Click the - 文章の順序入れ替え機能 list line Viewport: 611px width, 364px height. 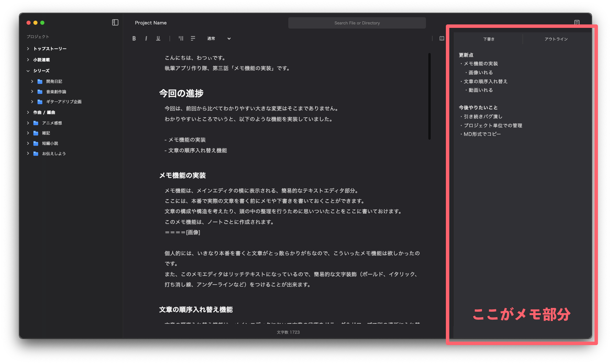click(x=196, y=151)
